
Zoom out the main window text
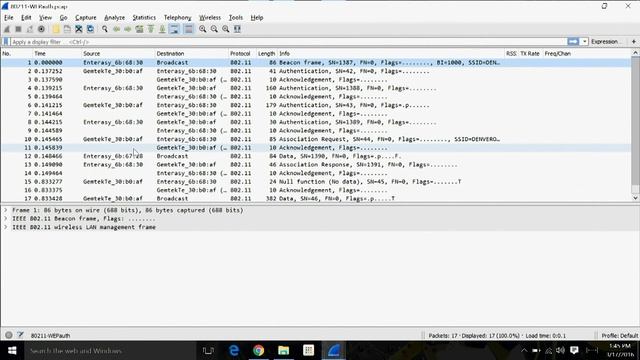[x=214, y=29]
